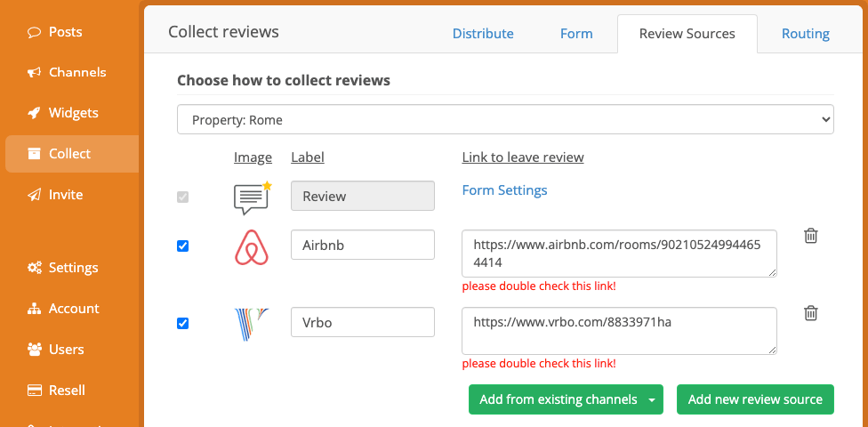Screen dimensions: 868x427
Task: Delete the Vrbo review source with trash icon
Action: [x=811, y=313]
